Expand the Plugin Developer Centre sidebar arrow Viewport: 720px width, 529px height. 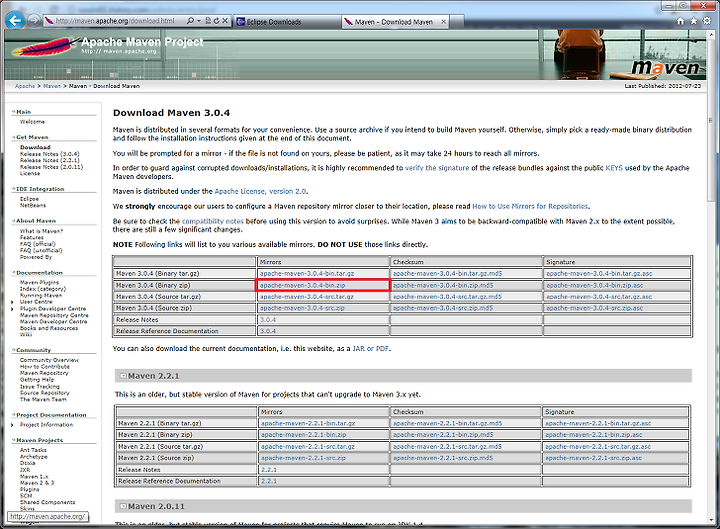click(12, 309)
